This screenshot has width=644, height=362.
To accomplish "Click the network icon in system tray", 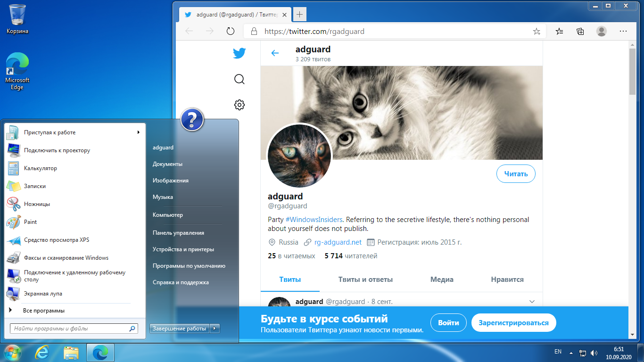I will pyautogui.click(x=583, y=352).
